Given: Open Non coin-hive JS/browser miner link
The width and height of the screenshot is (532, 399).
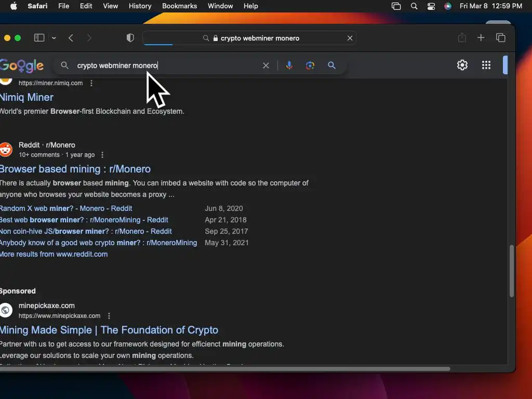Looking at the screenshot, I should [86, 231].
